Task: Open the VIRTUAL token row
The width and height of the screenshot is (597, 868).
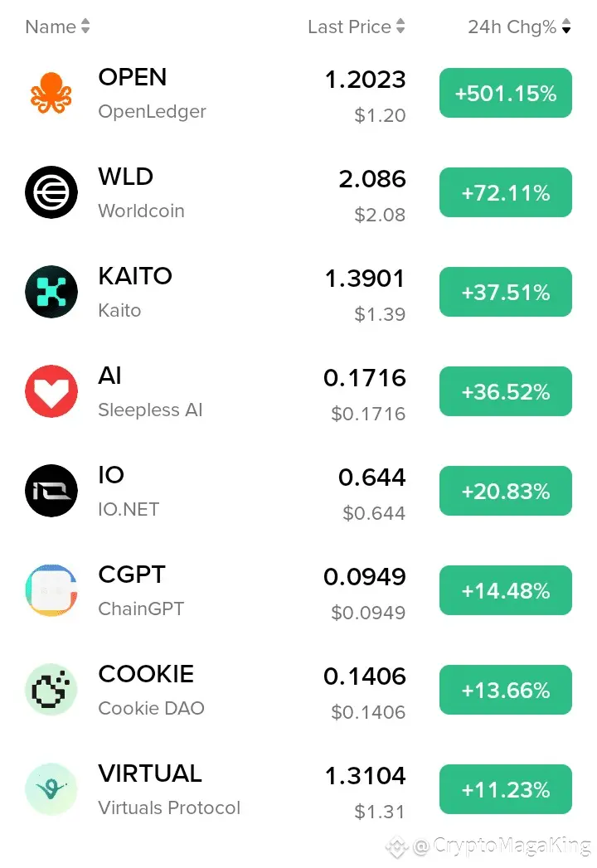Action: point(298,789)
